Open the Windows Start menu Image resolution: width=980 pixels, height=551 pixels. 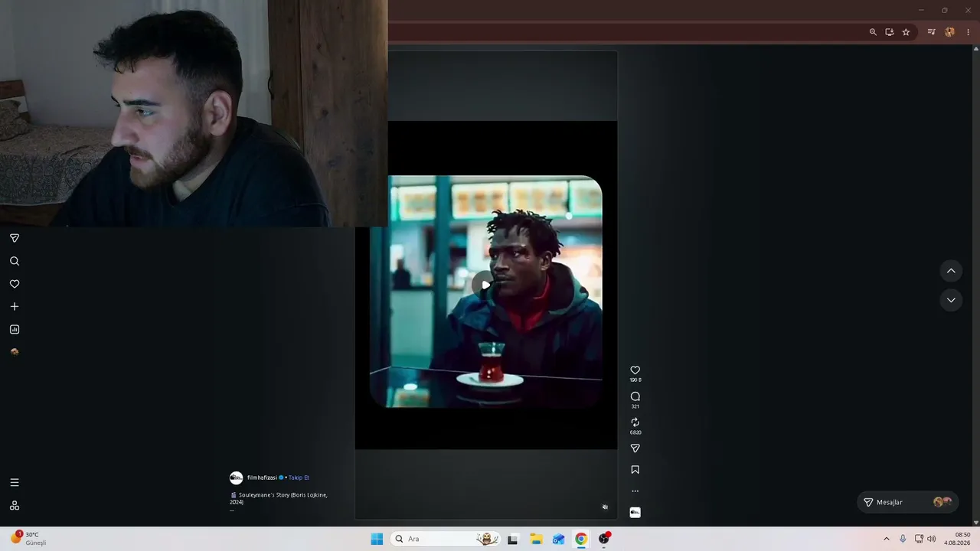(377, 539)
